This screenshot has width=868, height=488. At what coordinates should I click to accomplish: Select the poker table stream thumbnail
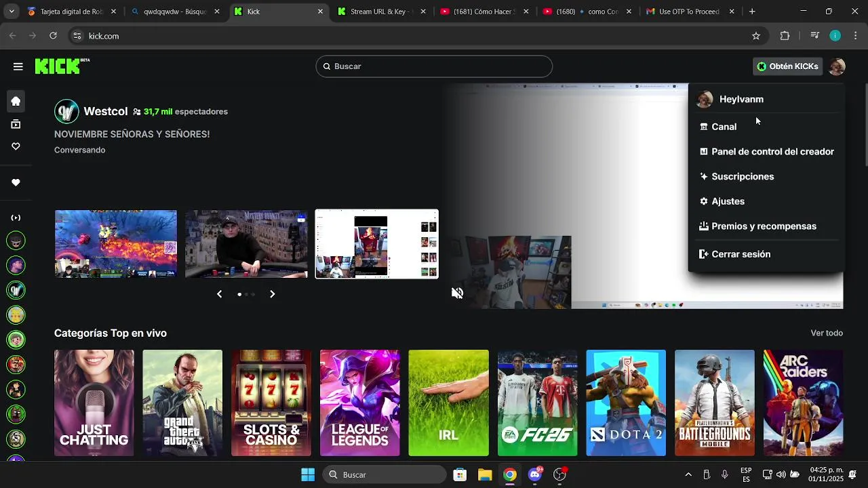(x=246, y=244)
